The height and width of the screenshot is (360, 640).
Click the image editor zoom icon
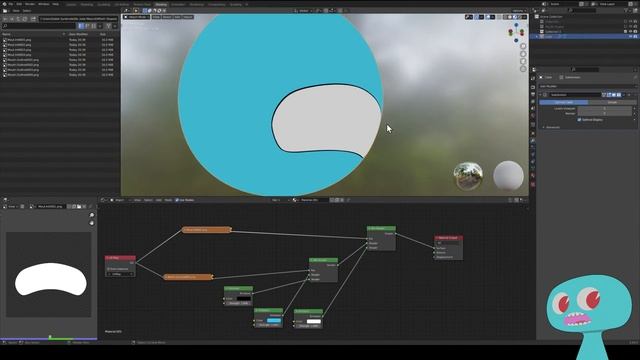tap(91, 215)
